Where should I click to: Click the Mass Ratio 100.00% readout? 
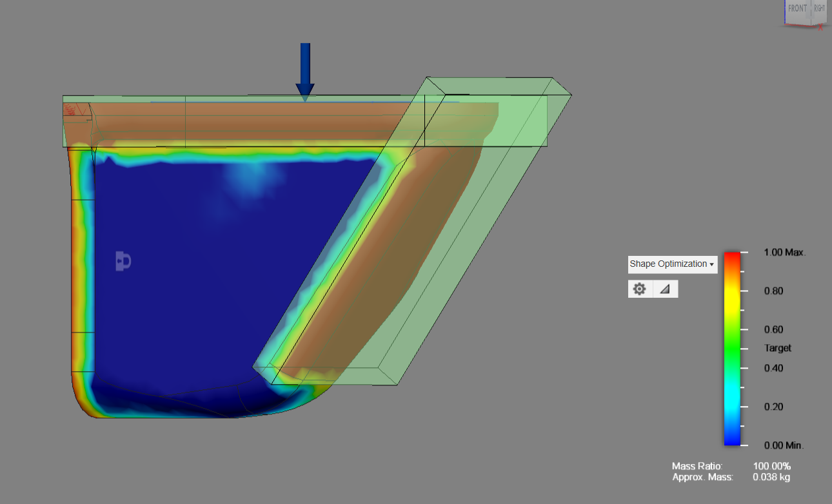tap(771, 466)
